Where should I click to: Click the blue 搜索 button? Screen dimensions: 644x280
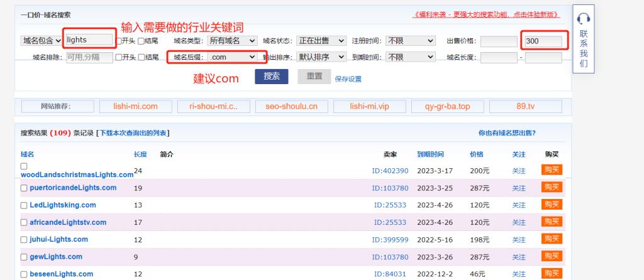pos(272,76)
